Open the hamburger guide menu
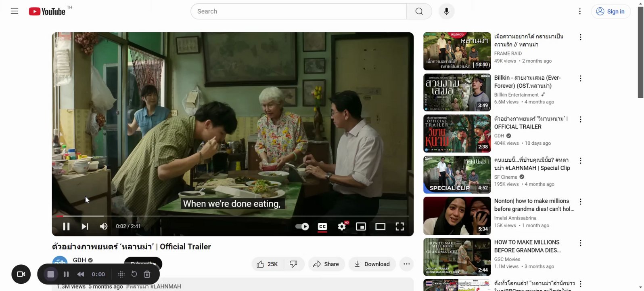 (x=15, y=11)
